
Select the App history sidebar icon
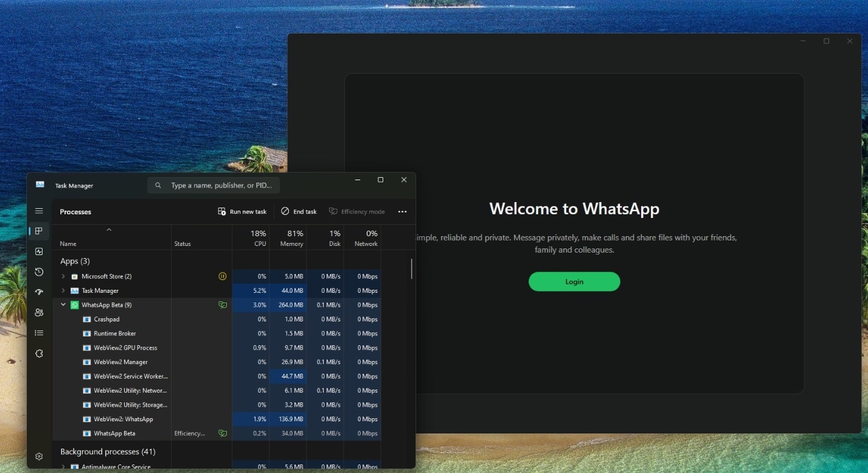(x=39, y=272)
